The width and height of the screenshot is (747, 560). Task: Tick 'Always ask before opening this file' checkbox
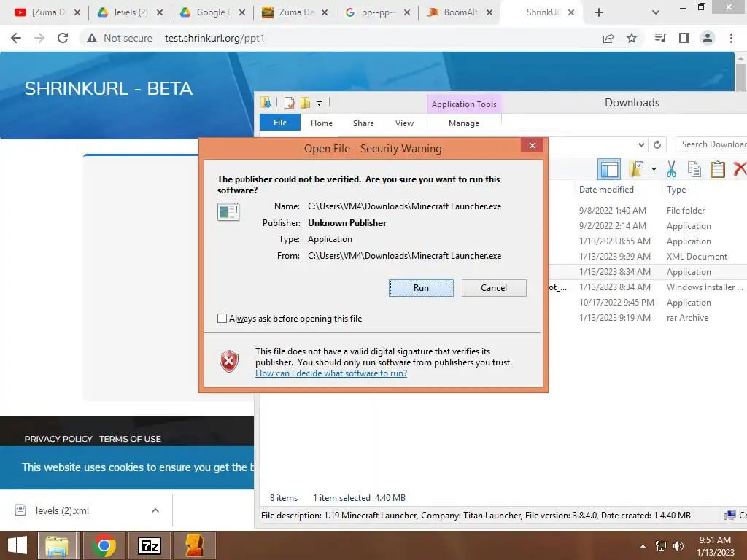222,318
